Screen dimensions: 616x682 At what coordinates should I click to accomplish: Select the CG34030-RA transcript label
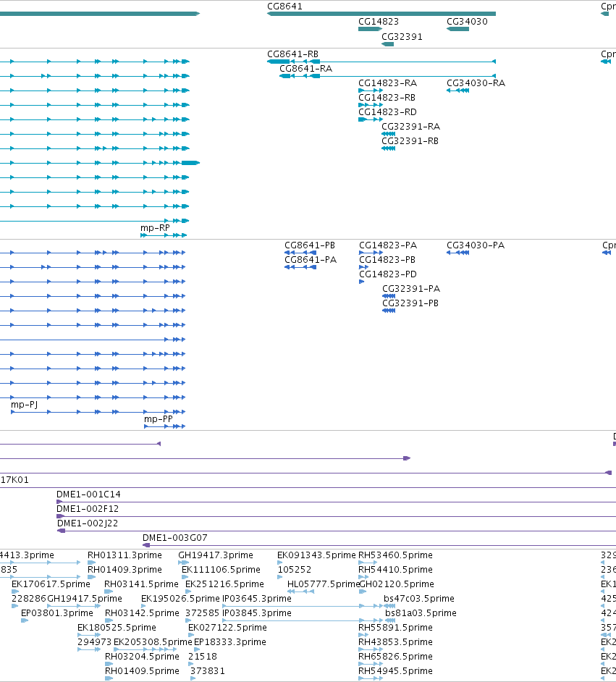[476, 83]
